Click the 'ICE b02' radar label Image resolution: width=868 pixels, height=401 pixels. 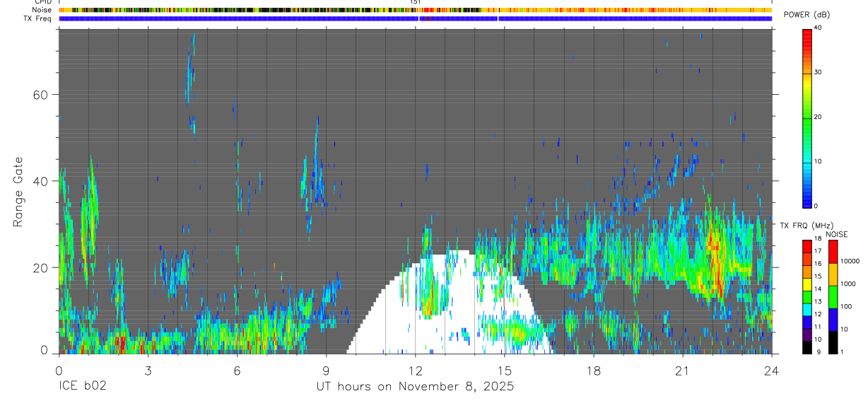click(81, 387)
